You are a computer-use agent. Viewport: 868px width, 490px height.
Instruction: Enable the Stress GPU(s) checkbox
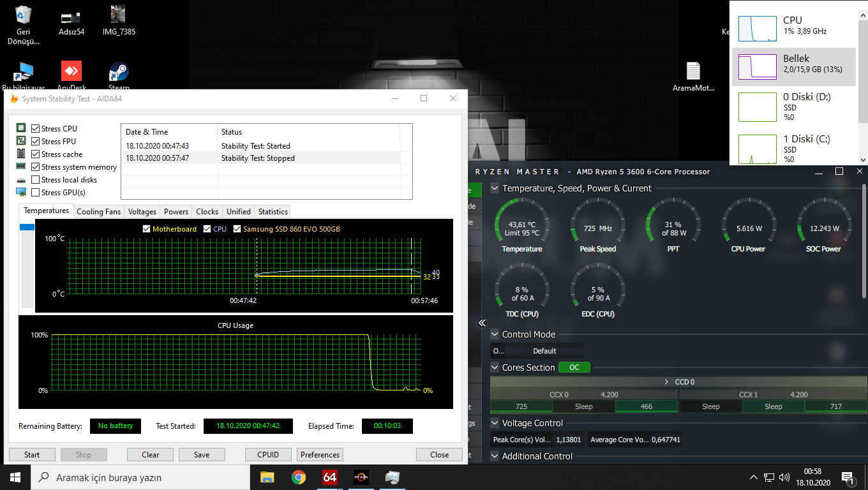pyautogui.click(x=35, y=192)
